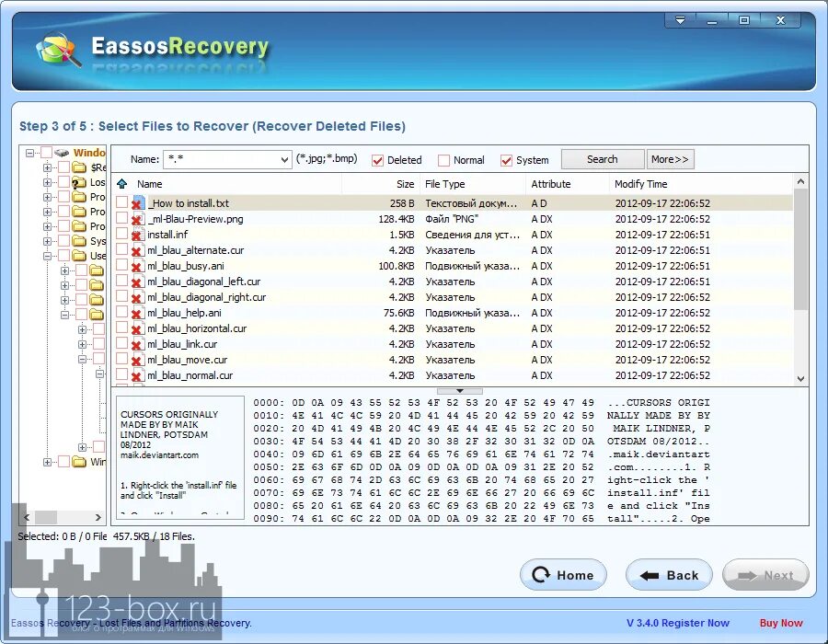This screenshot has width=828, height=644.
Task: Check the box for ml_blau_busy.ani
Action: pyautogui.click(x=122, y=265)
